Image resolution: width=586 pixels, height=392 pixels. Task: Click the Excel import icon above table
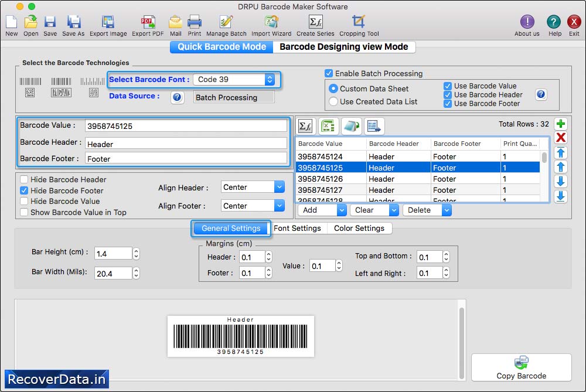pos(328,127)
